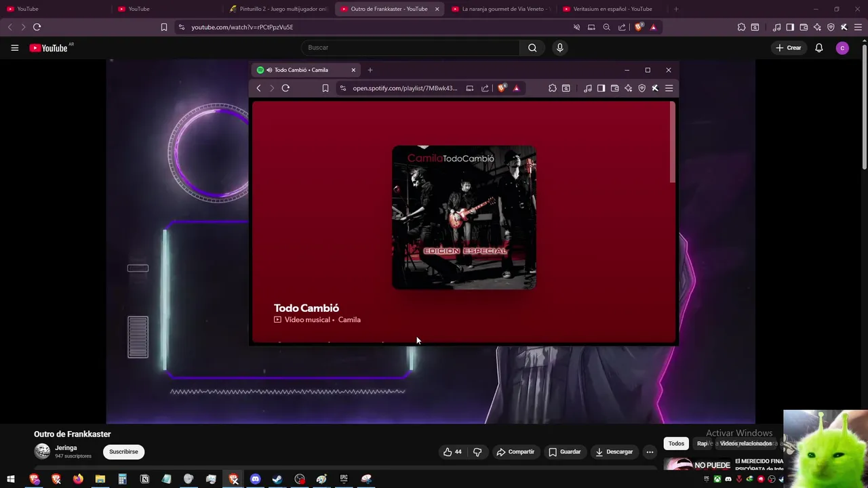Reload the YouTube page in main browser
Viewport: 868px width, 488px height.
(37, 27)
